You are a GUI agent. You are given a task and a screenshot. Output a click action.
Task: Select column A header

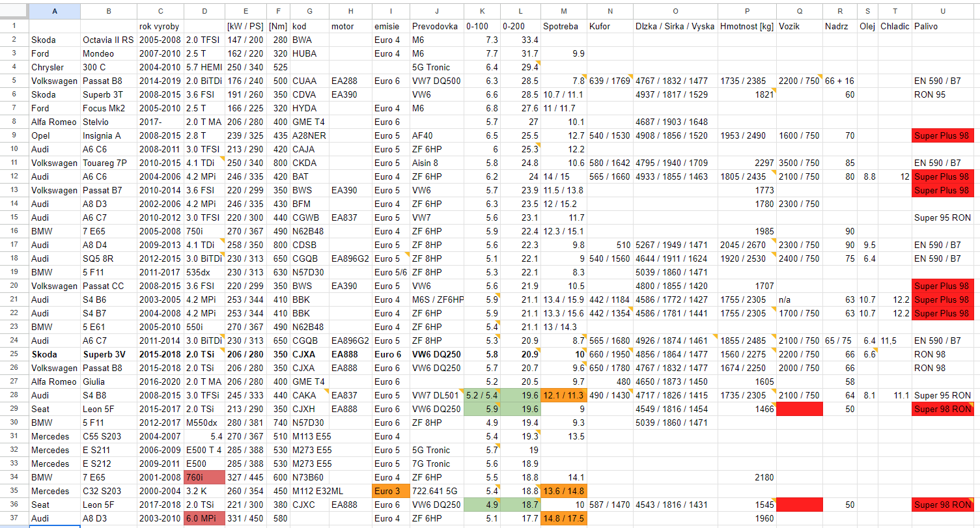(55, 11)
